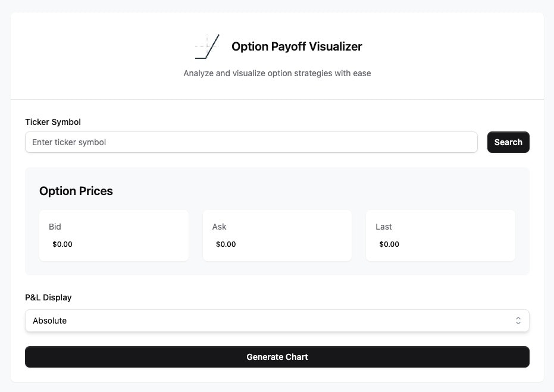Click the Option Prices section title

click(x=76, y=191)
